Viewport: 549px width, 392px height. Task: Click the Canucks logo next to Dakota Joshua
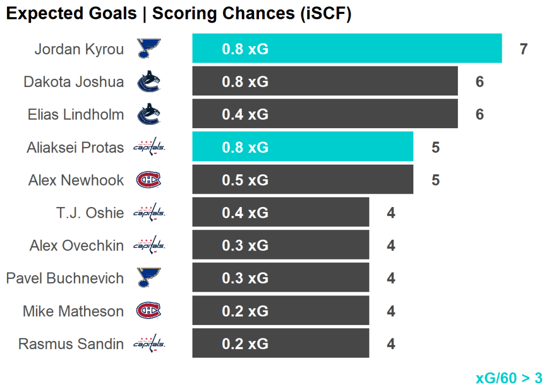[x=149, y=82]
